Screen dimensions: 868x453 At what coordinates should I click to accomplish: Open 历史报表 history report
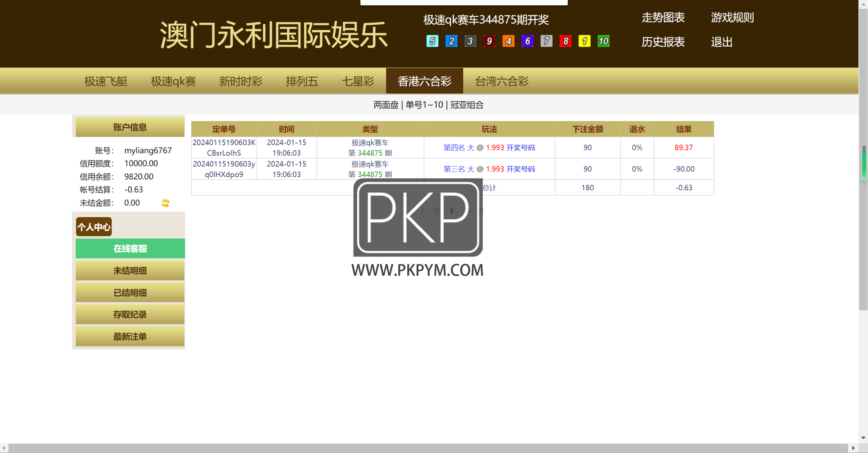pyautogui.click(x=663, y=42)
